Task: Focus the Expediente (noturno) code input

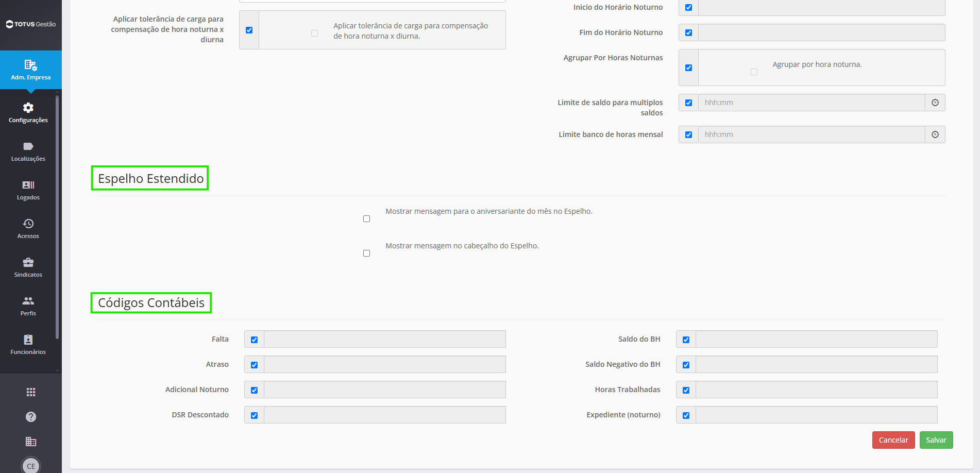Action: (817, 415)
